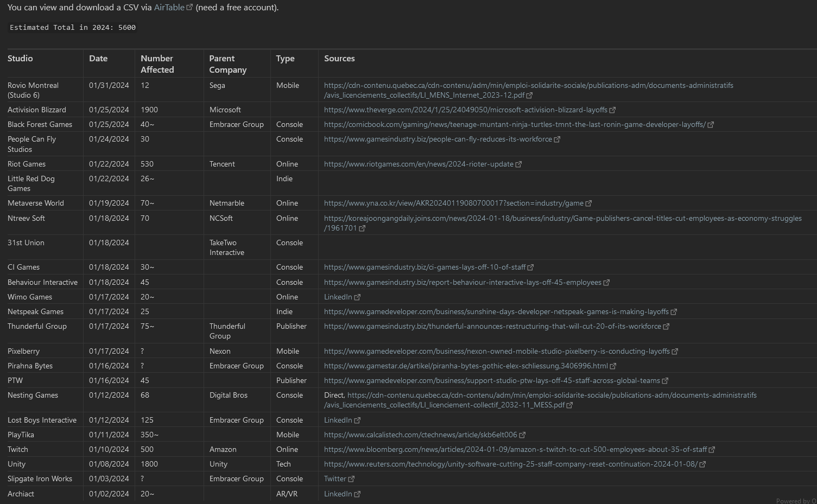
Task: Click the Parent Company column header
Action: [x=228, y=64]
